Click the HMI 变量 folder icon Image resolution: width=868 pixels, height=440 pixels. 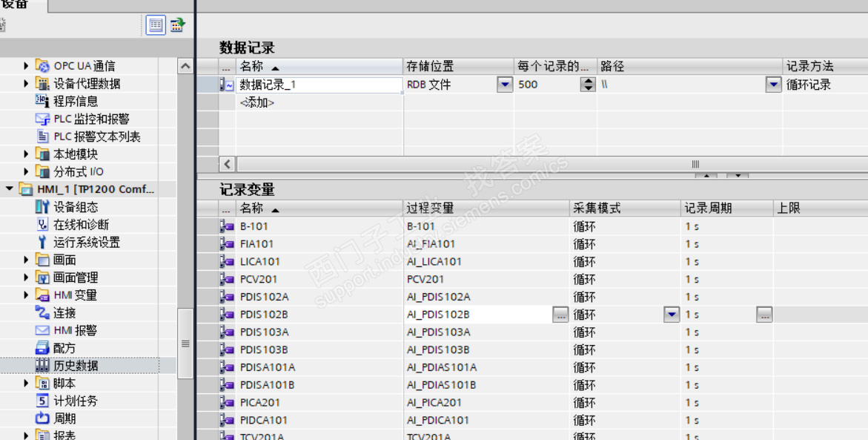43,295
